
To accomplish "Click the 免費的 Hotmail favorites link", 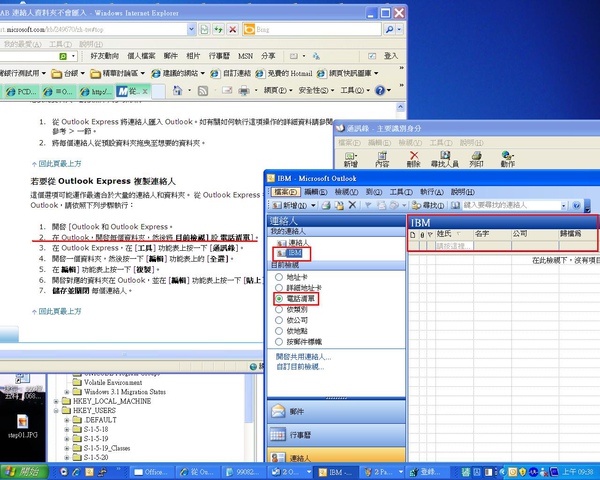I will (x=284, y=73).
